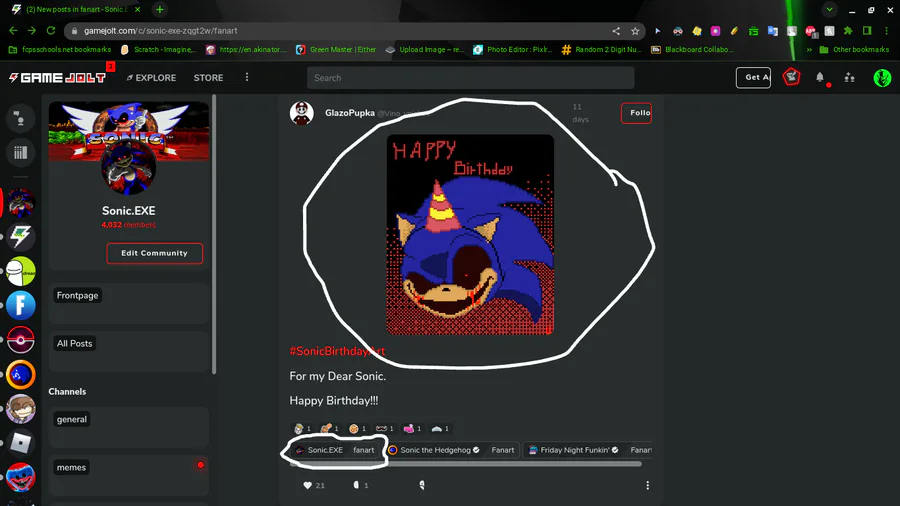Show hidden bookmarks with double chevron
The width and height of the screenshot is (900, 506).
tap(809, 50)
